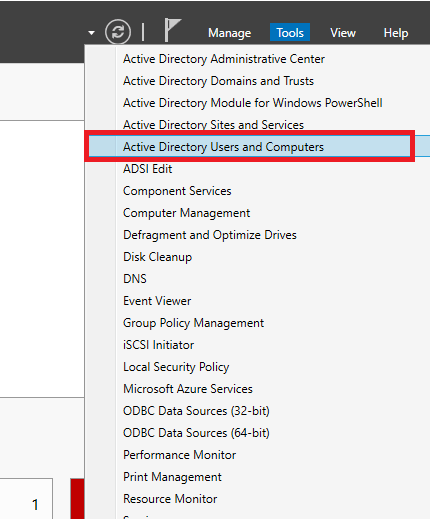Expand the small dropdown arrow beside refresh
430x519 pixels.
point(91,33)
